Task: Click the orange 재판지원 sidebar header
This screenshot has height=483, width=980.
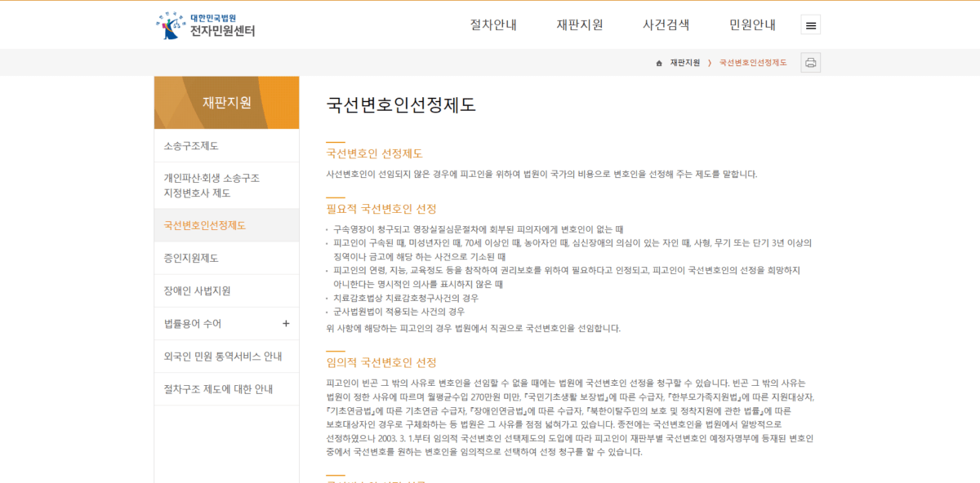Action: pos(226,102)
